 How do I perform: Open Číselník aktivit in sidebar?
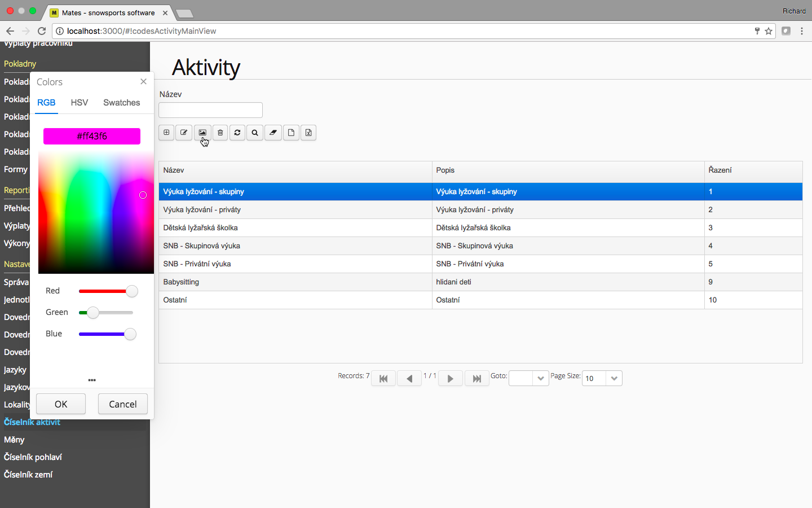[32, 422]
